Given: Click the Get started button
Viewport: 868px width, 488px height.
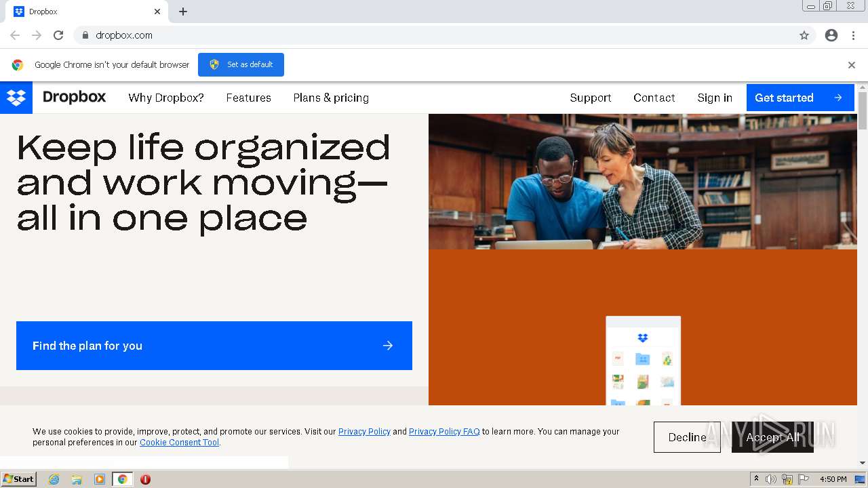Looking at the screenshot, I should point(800,98).
